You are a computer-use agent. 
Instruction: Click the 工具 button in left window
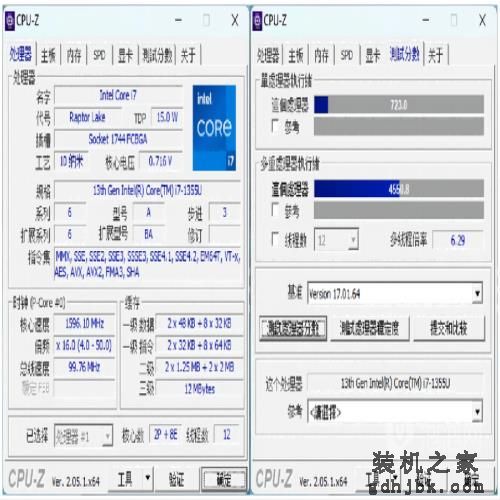pyautogui.click(x=125, y=479)
